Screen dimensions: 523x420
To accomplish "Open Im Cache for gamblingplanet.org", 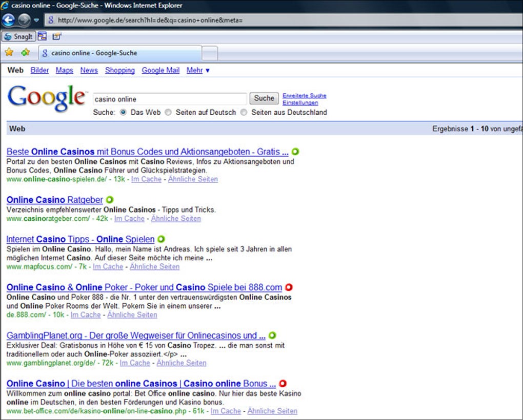I will pyautogui.click(x=135, y=363).
